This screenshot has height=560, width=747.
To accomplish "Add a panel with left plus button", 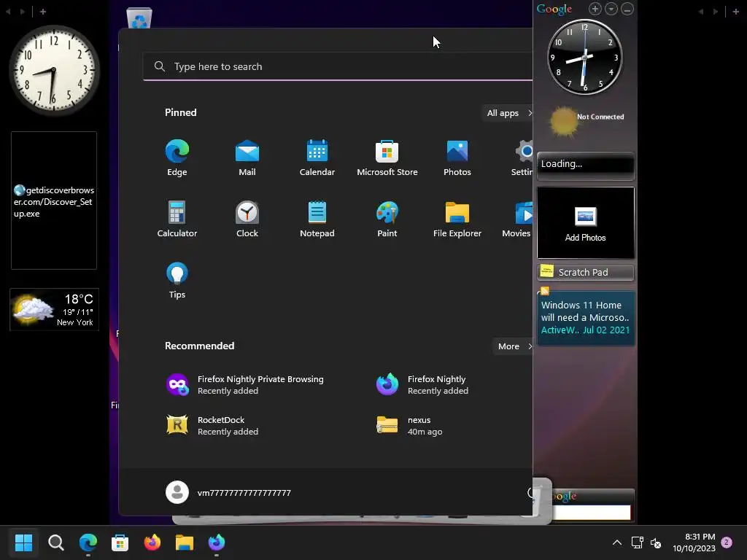I will tap(43, 12).
